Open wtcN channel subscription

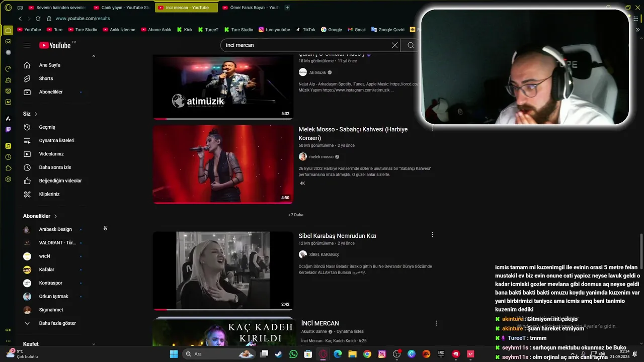[44, 256]
